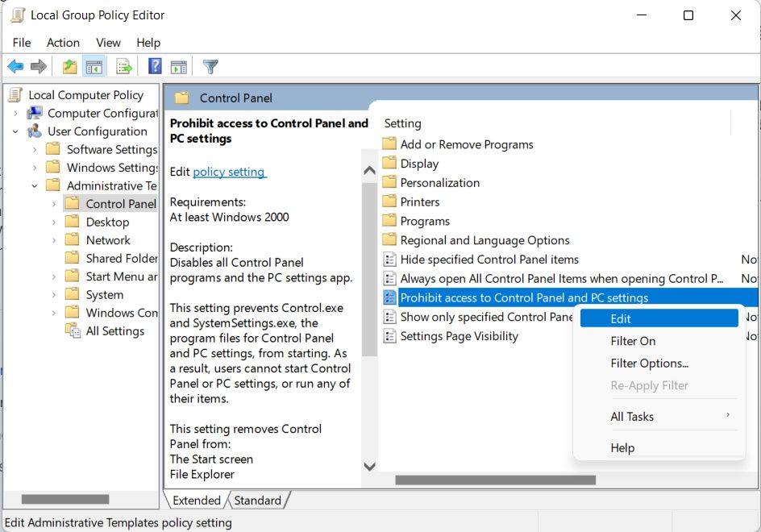The image size is (761, 532).
Task: Open the File menu
Action: click(x=21, y=43)
